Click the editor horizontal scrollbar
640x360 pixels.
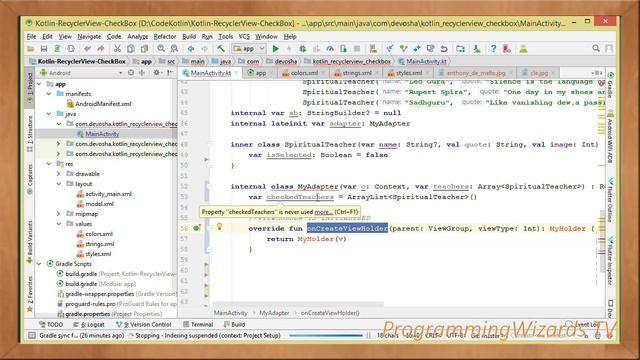(298, 304)
